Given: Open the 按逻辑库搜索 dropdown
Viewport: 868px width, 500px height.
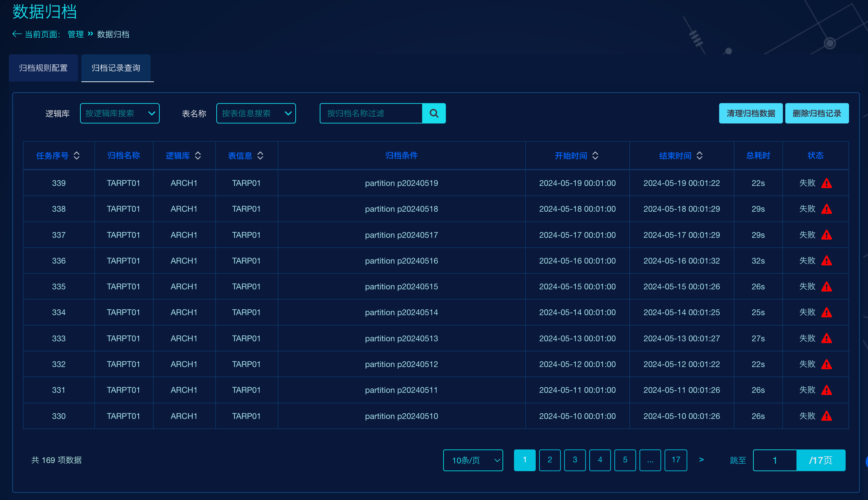Looking at the screenshot, I should tap(119, 113).
